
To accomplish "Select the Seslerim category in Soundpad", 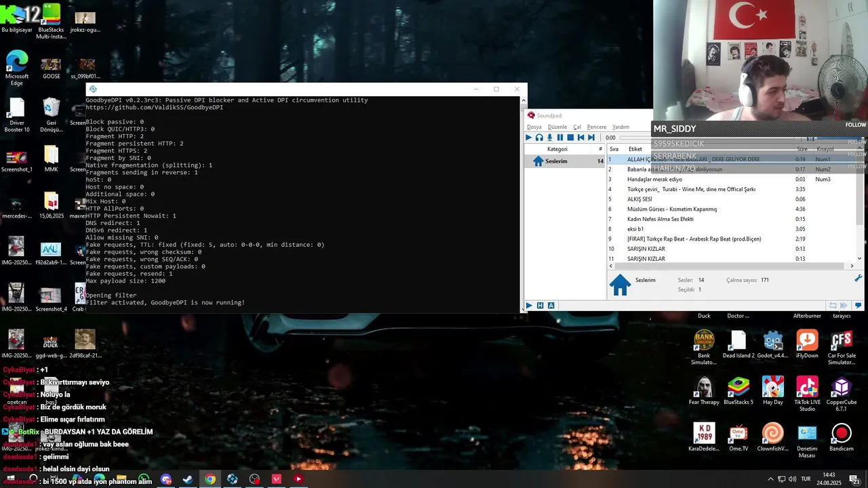I will 566,161.
